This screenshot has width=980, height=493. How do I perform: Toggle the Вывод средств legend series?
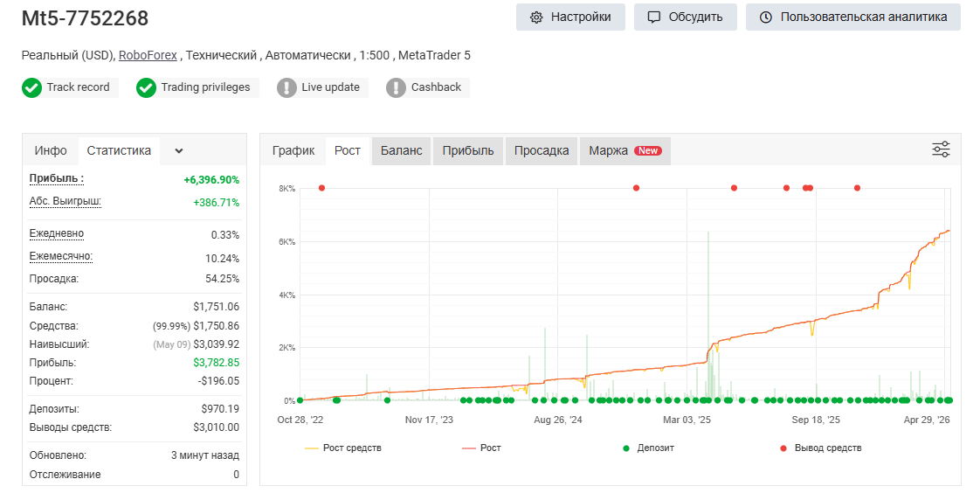821,448
